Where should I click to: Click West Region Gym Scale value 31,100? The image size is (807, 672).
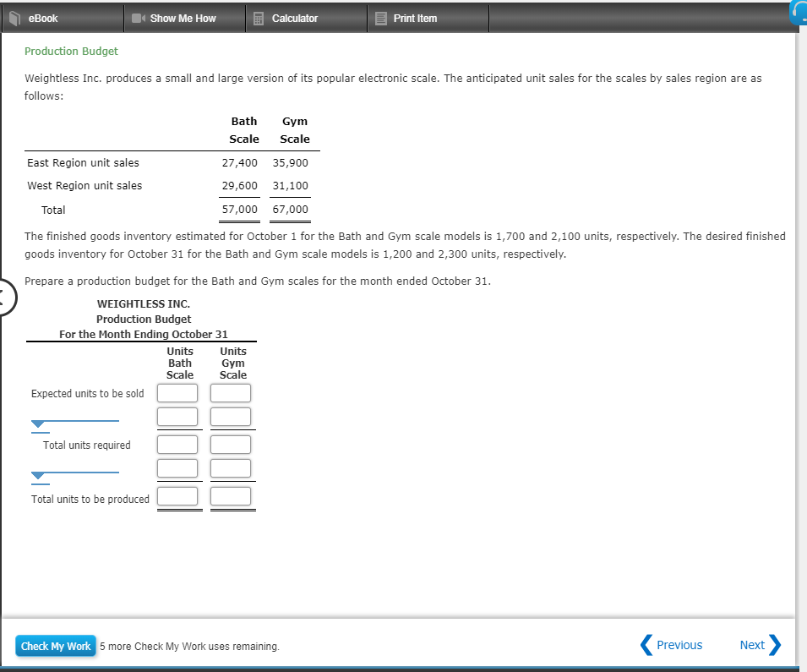point(291,185)
